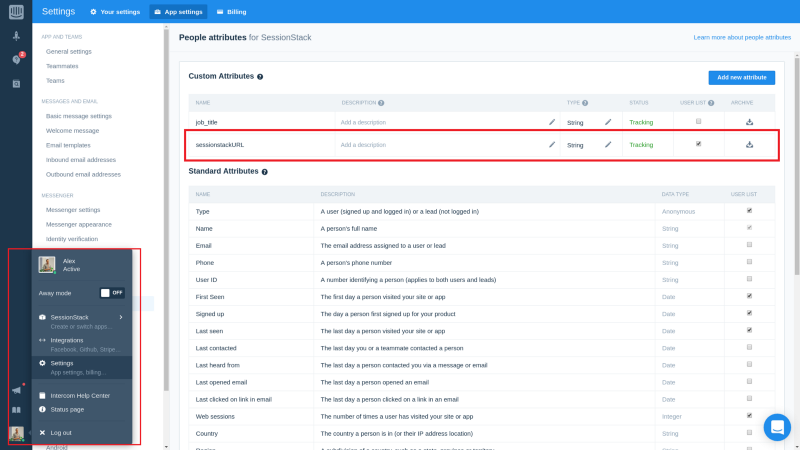Toggle the Away mode switch
Viewport: 800px width, 450px height.
[112, 293]
